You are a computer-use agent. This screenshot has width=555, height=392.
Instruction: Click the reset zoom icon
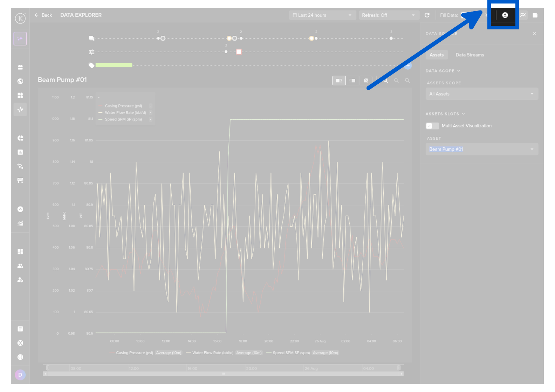tap(407, 80)
